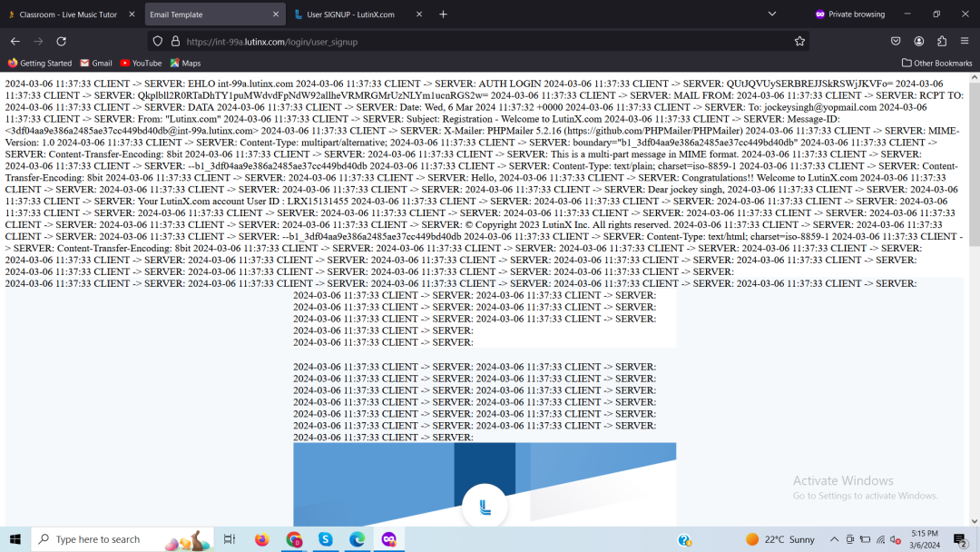Image resolution: width=980 pixels, height=552 pixels.
Task: Open the tracking protection shield
Action: click(158, 41)
